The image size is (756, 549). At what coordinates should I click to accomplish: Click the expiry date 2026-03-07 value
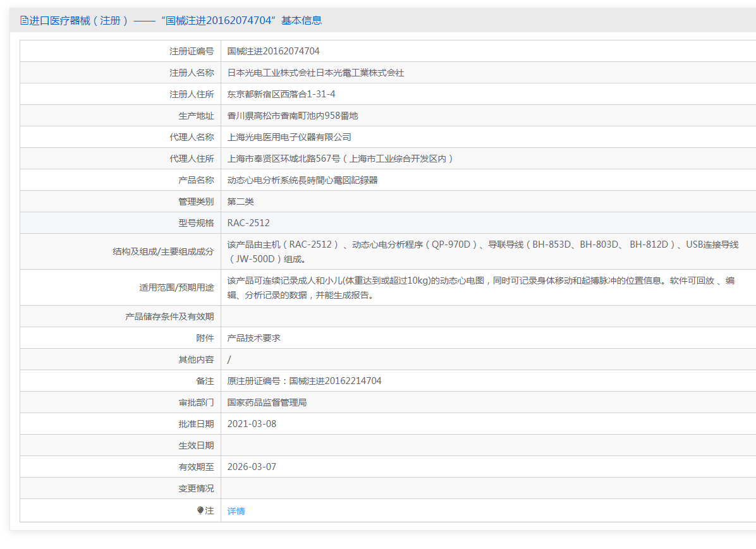click(x=252, y=467)
